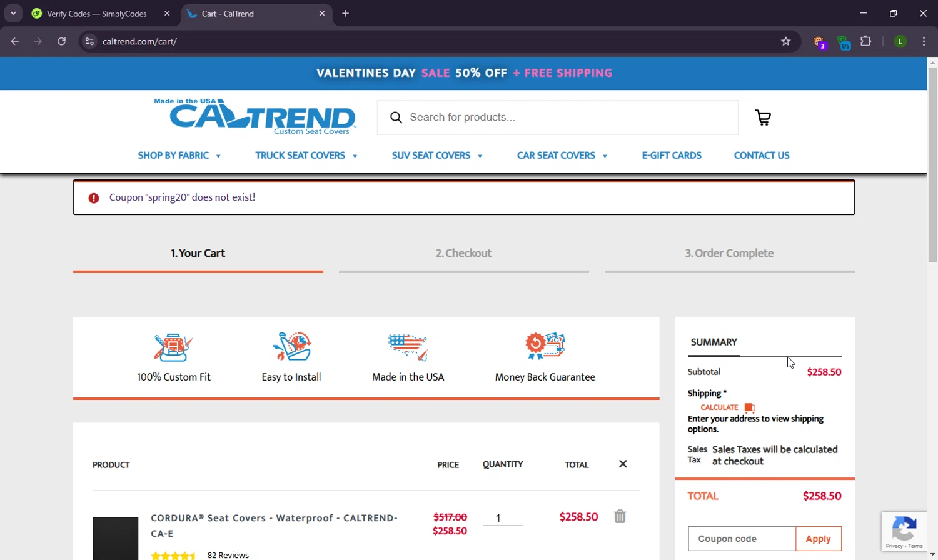This screenshot has width=938, height=560.
Task: Click the CalTrend logo
Action: click(255, 116)
